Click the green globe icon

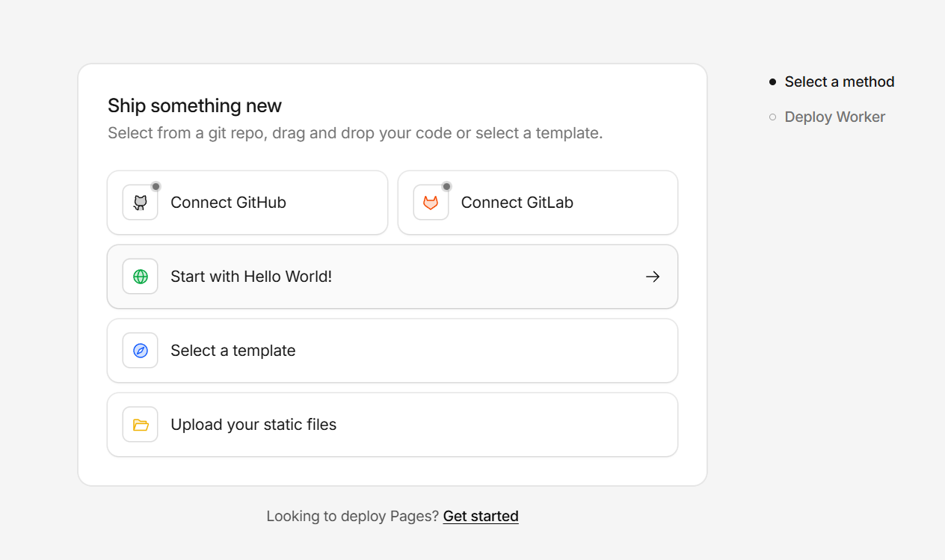pyautogui.click(x=141, y=277)
